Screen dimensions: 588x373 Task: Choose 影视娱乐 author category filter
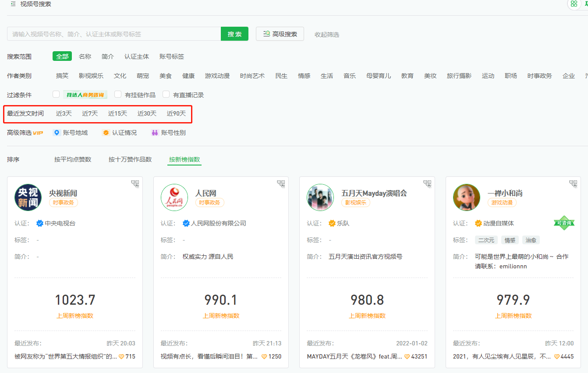(91, 76)
